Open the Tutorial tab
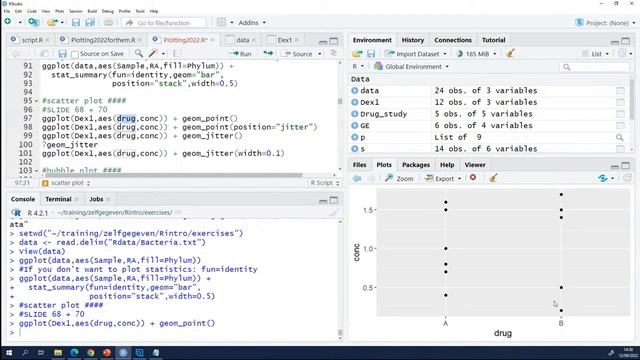Screen dimensions: 640x360 coord(493,40)
